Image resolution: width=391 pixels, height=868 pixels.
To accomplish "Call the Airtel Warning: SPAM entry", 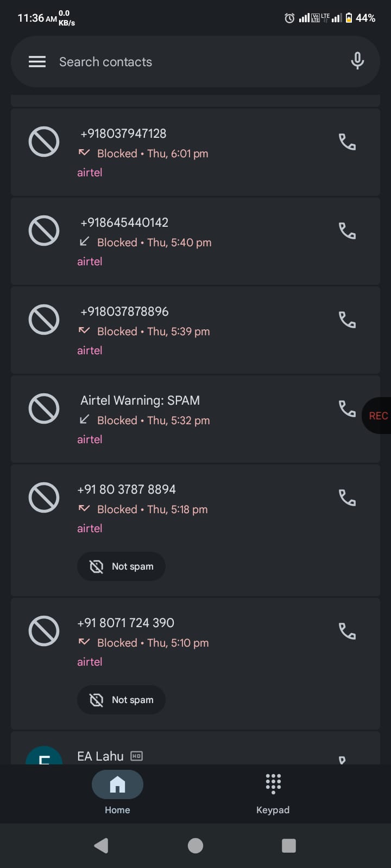I will click(x=347, y=409).
